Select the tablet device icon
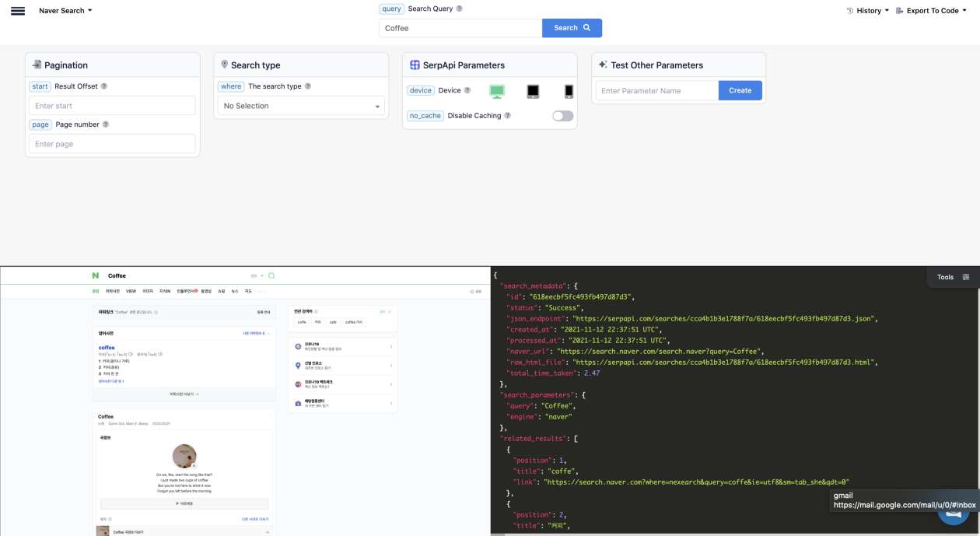Image resolution: width=980 pixels, height=536 pixels. pyautogui.click(x=533, y=92)
